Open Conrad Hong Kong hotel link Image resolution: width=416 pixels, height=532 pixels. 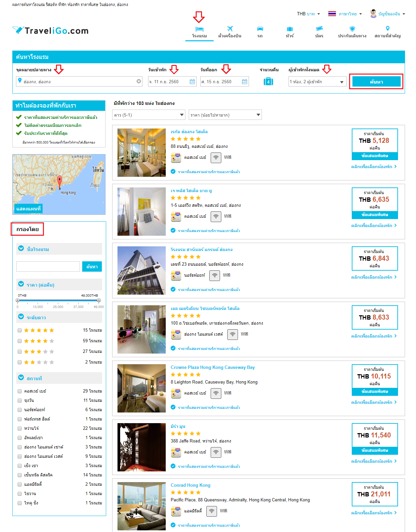tap(190, 485)
